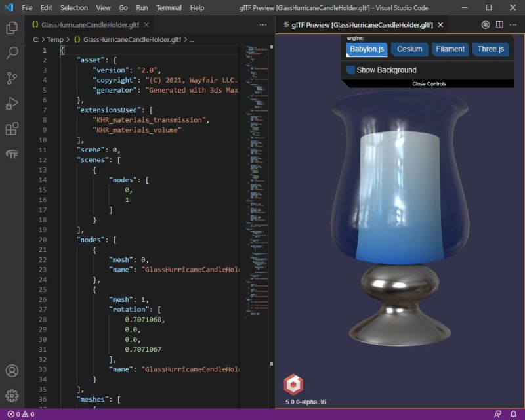The image size is (525, 420).
Task: Open the glTF extension icon in activity bar
Action: pyautogui.click(x=12, y=154)
